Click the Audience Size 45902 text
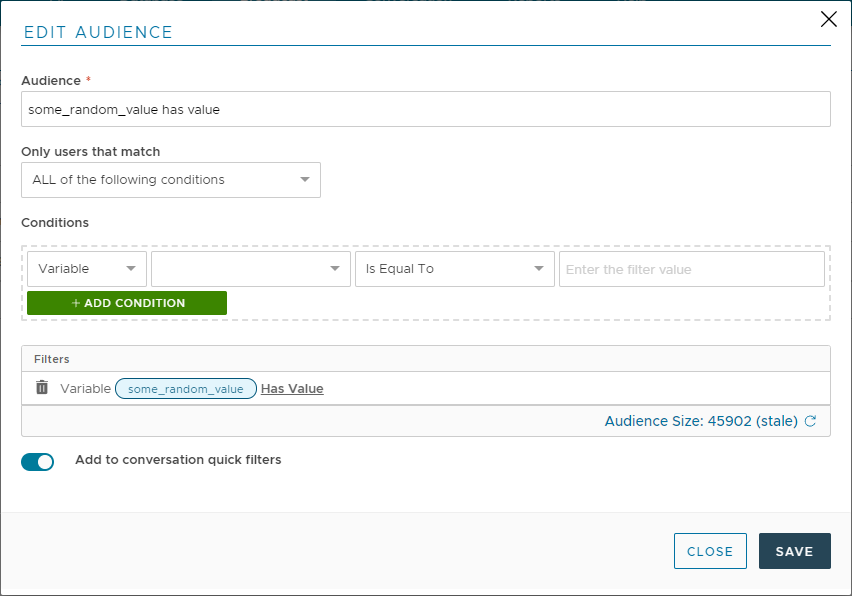Screen dimensions: 852x596 (700, 422)
